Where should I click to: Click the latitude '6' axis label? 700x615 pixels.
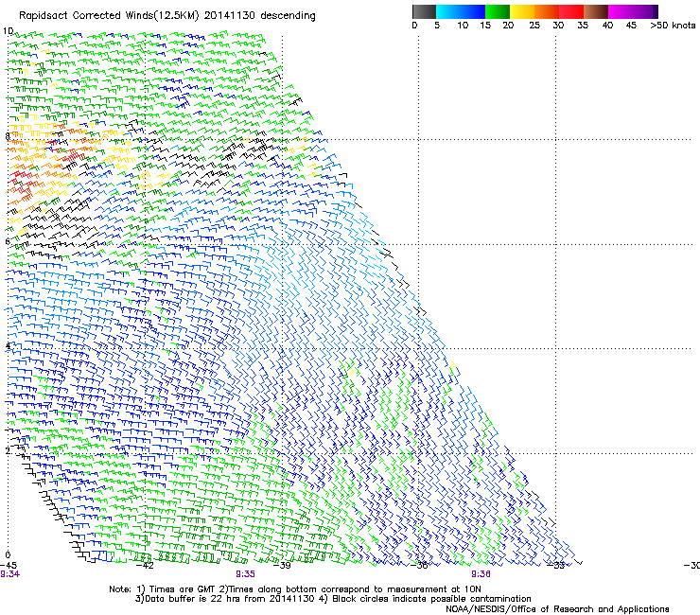point(8,241)
